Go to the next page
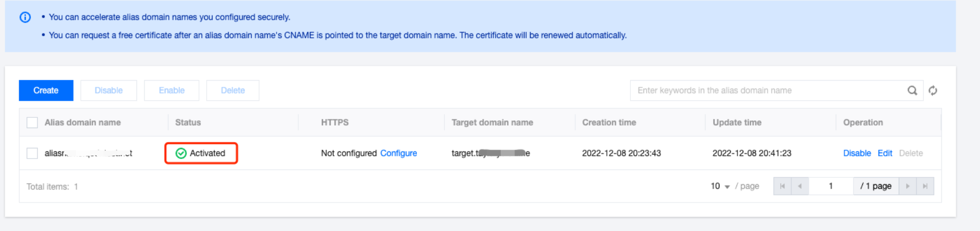Screen dimensions: 980x231 907,186
